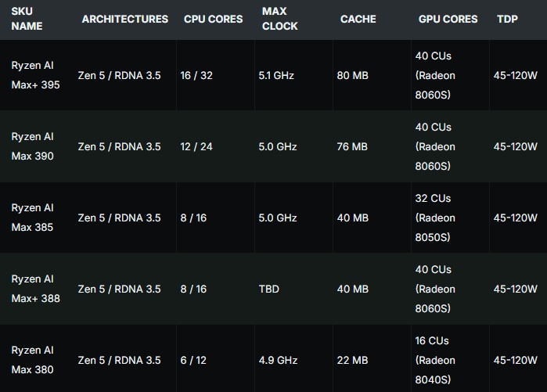Click the CACHE column header
Image resolution: width=547 pixels, height=392 pixels.
(x=358, y=19)
